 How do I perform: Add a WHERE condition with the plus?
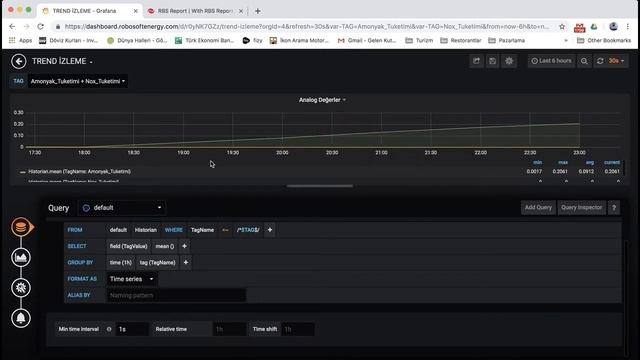coord(270,230)
